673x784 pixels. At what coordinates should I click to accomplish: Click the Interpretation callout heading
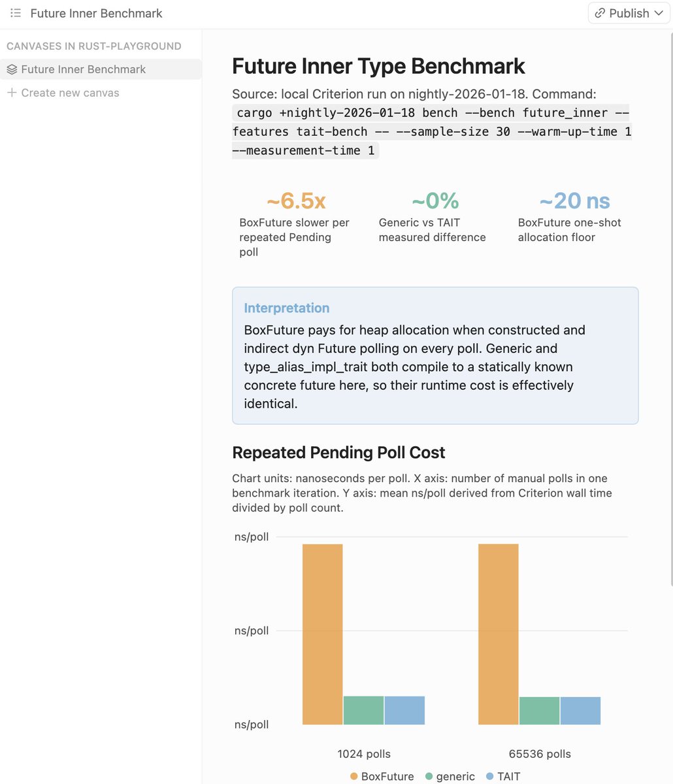287,308
